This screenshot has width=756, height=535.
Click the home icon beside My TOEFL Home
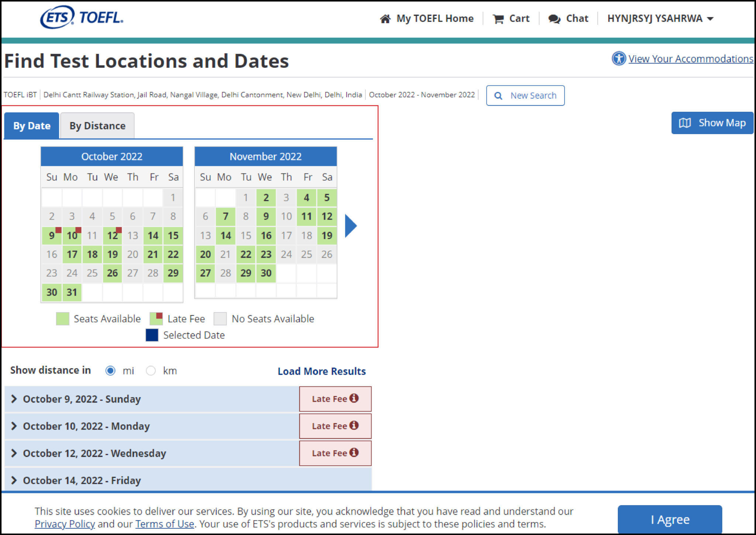[385, 19]
